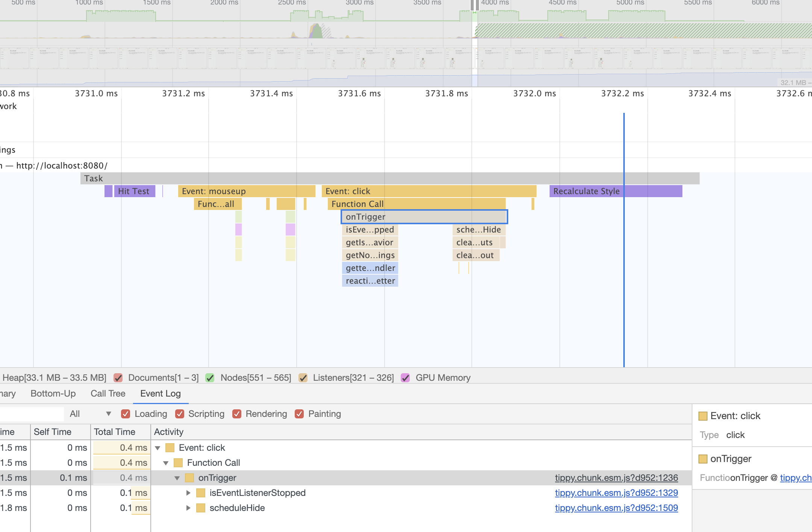Image resolution: width=812 pixels, height=532 pixels.
Task: Disable the Painting filter checkbox
Action: [x=299, y=414]
